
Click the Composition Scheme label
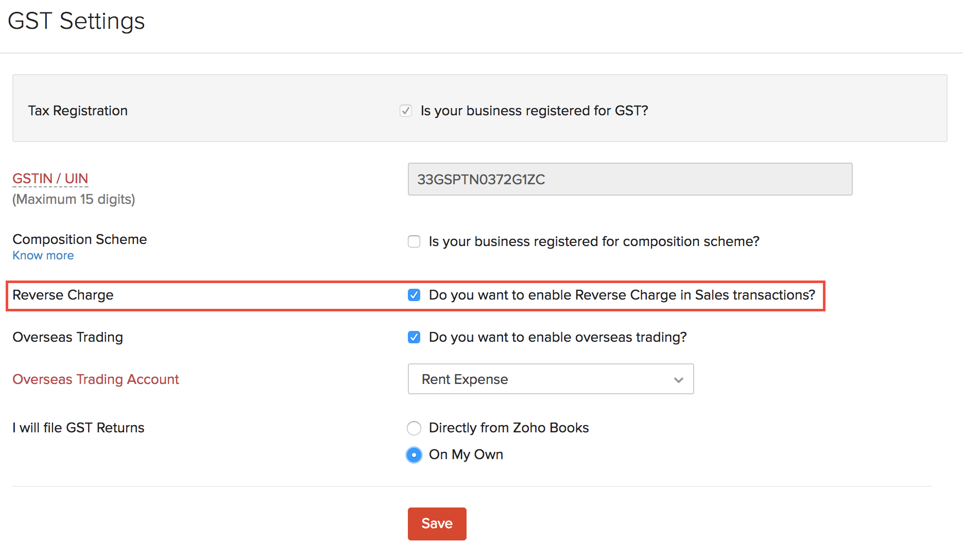(x=79, y=239)
